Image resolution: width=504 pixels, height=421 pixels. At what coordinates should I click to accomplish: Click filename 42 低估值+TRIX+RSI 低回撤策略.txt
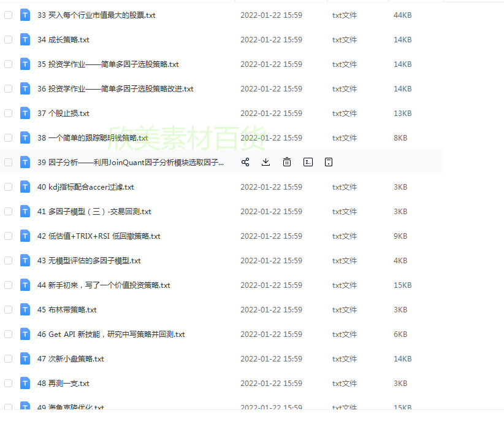[99, 236]
